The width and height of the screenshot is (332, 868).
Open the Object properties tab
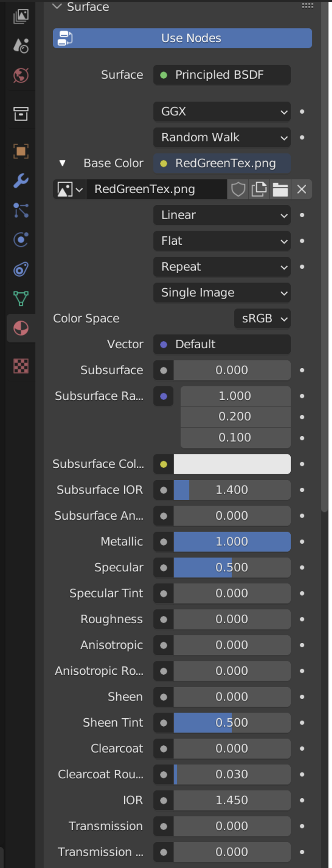tap(21, 151)
